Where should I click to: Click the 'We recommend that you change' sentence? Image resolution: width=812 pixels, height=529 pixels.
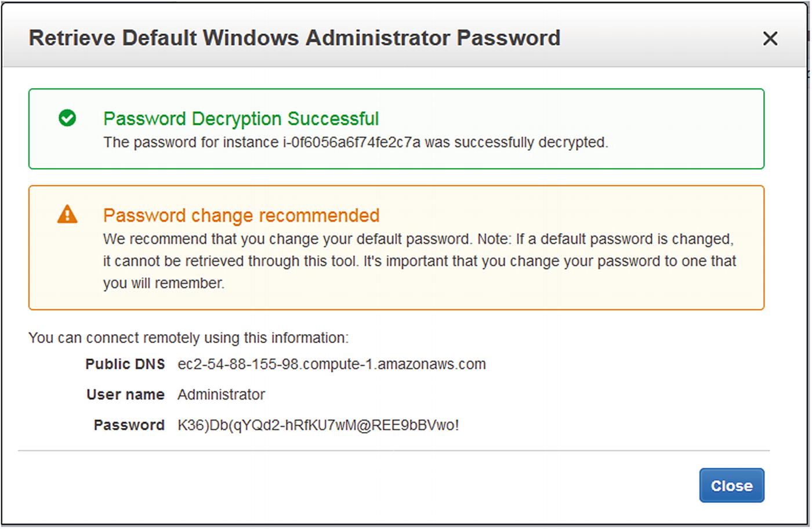tap(287, 239)
